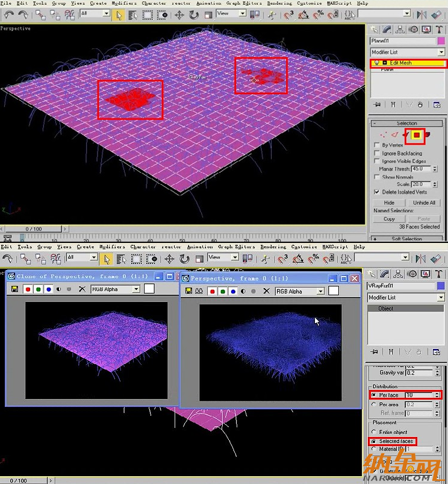Choose Entire object placement option
This screenshot has width=448, height=484.
coord(374,432)
